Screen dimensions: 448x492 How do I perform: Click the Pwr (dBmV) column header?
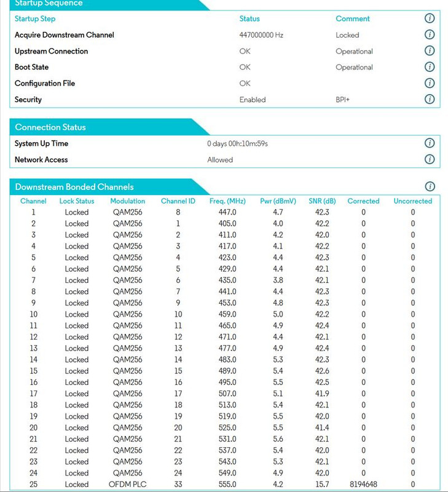coord(278,201)
